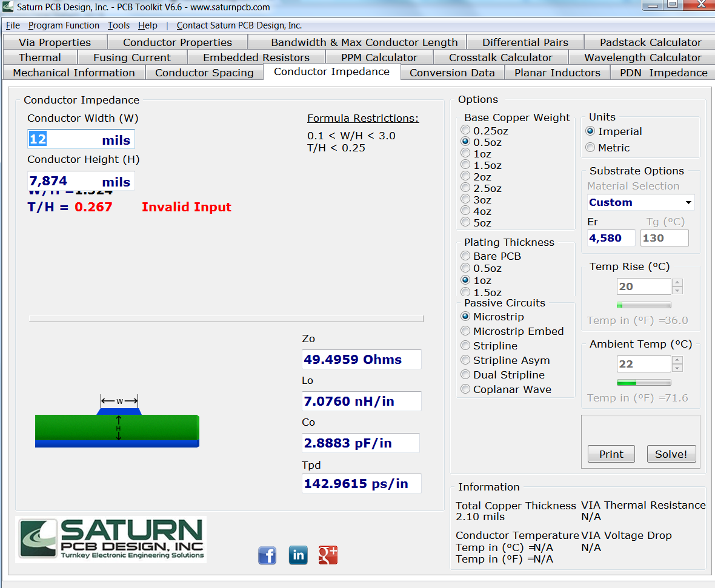
Task: Open the Planar Inductors tab
Action: 557,73
